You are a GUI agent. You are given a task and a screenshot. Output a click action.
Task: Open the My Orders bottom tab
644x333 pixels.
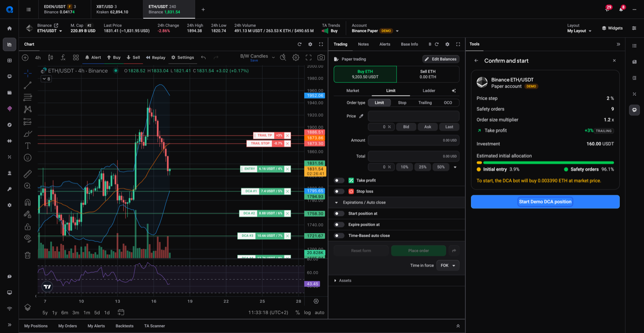pos(68,326)
